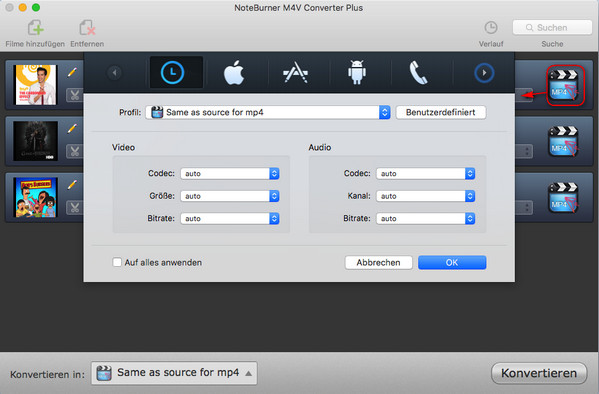Click the Filme hinzufügen add-movie icon
The image size is (599, 394).
(36, 28)
